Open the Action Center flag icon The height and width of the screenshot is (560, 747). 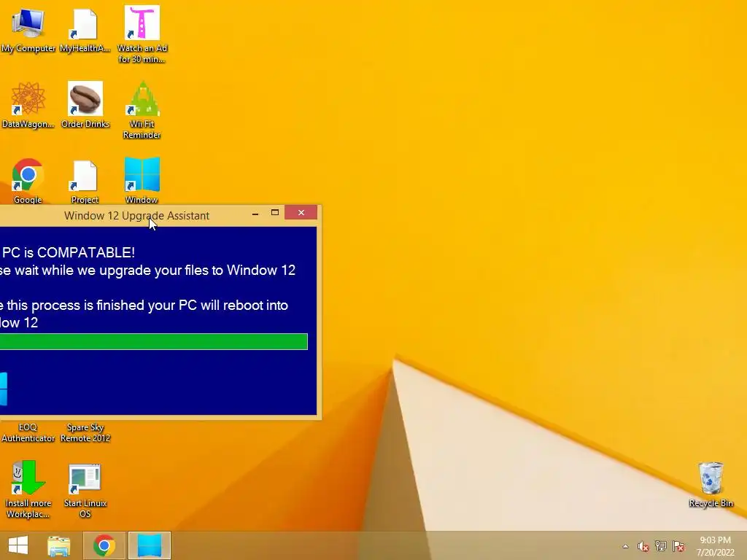pyautogui.click(x=678, y=546)
